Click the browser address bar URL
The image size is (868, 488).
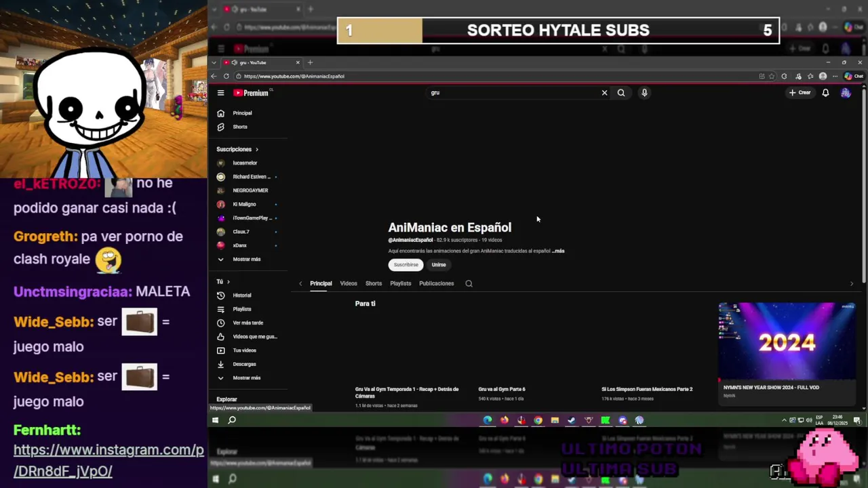point(294,76)
